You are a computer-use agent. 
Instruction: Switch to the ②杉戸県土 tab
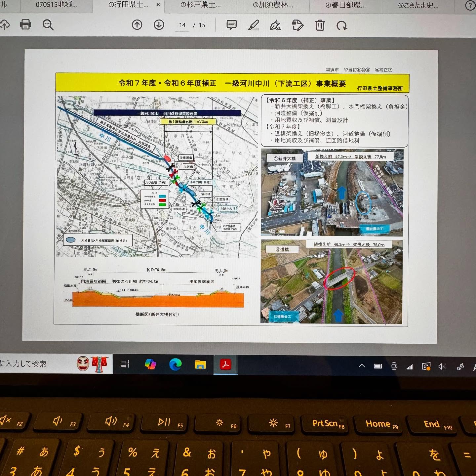200,5
